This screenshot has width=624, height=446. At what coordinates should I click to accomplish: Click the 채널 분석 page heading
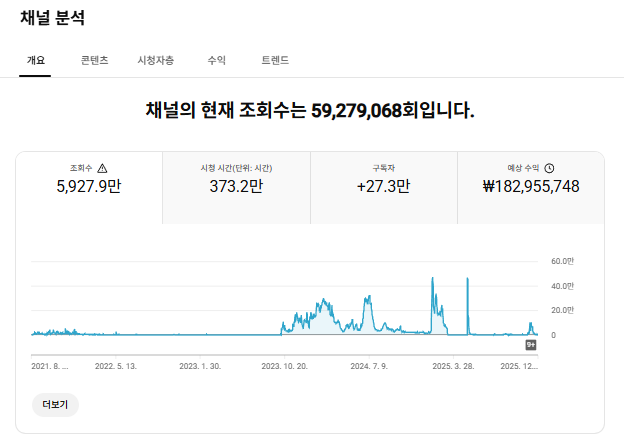point(53,18)
